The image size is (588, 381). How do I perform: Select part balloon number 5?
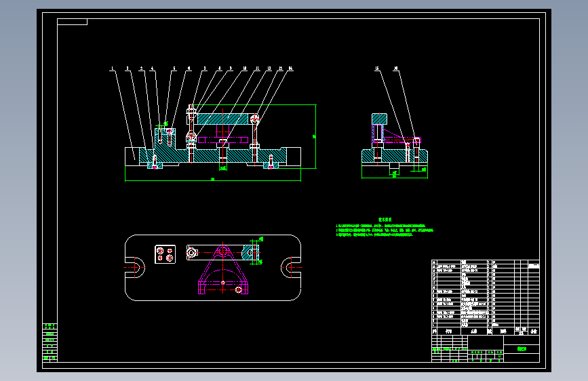pos(174,68)
